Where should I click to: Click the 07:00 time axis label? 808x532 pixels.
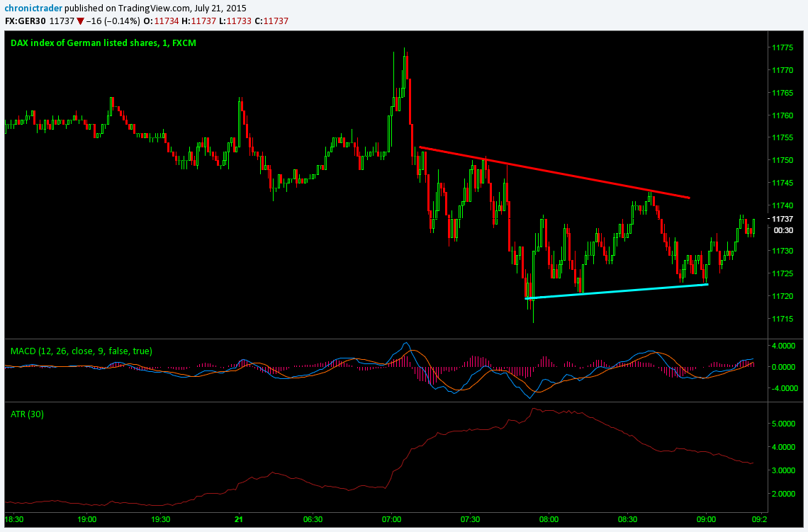pos(391,519)
